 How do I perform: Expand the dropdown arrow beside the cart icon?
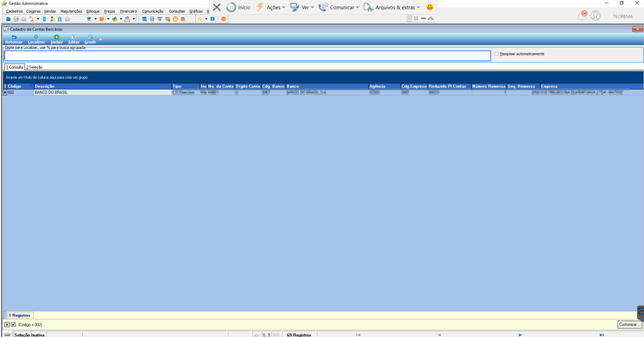pos(95,19)
